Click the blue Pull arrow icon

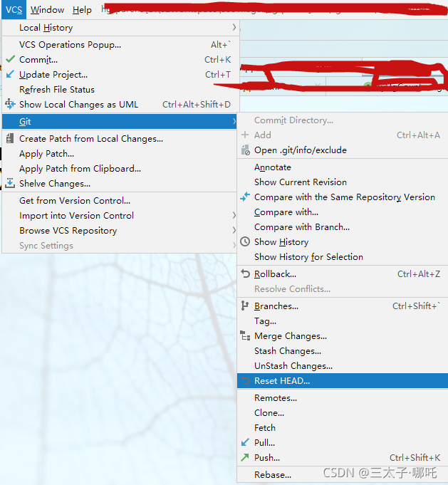click(x=245, y=442)
